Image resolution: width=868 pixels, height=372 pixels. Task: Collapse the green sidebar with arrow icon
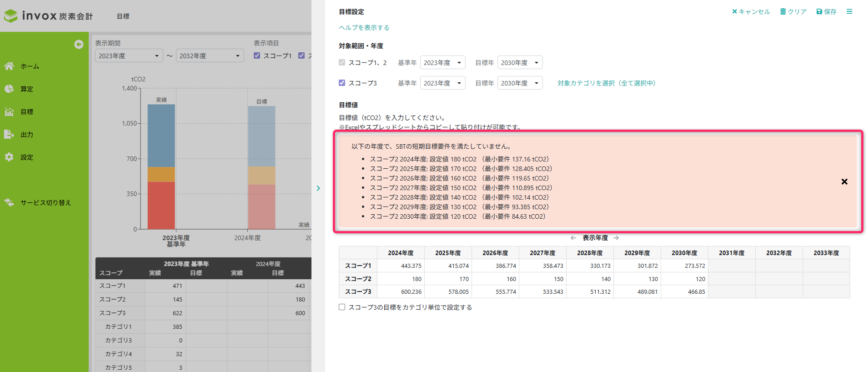coord(79,44)
